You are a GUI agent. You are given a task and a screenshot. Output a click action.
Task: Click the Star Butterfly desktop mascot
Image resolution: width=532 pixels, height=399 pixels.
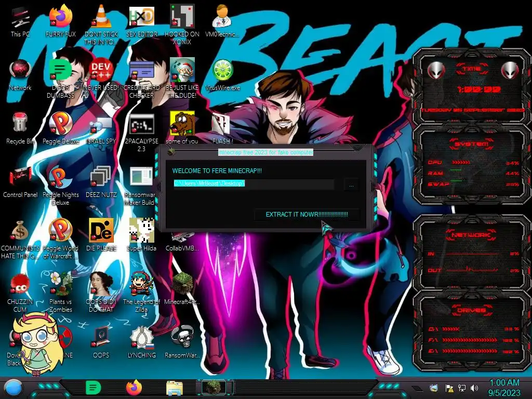coord(37,345)
